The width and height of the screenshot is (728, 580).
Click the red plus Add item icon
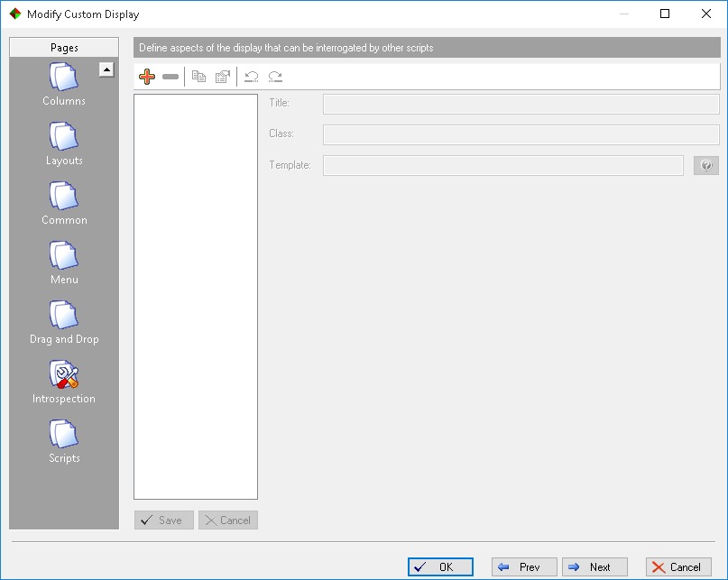[147, 78]
